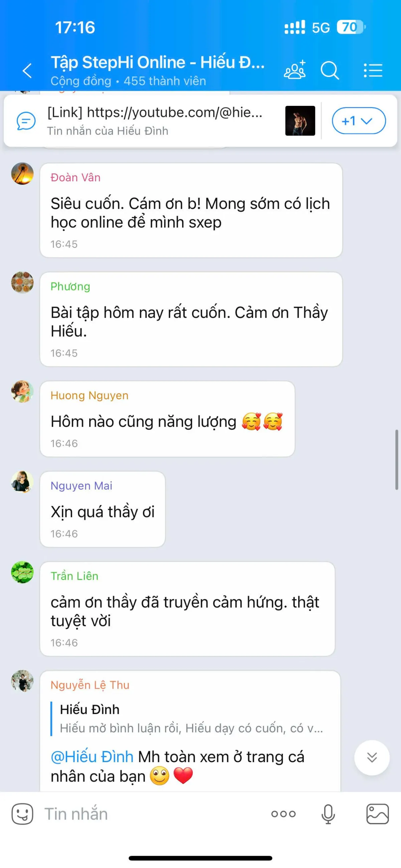
Task: Tap the three-dot more options icon
Action: tap(283, 814)
